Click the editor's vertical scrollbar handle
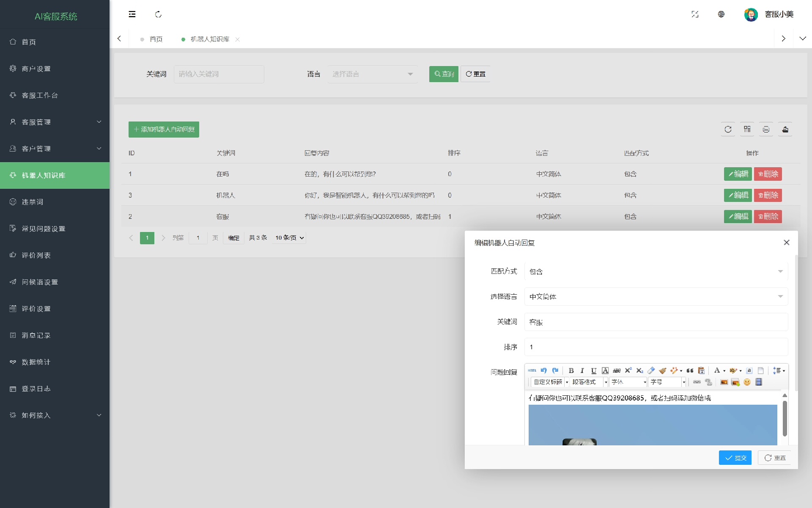 pyautogui.click(x=785, y=418)
